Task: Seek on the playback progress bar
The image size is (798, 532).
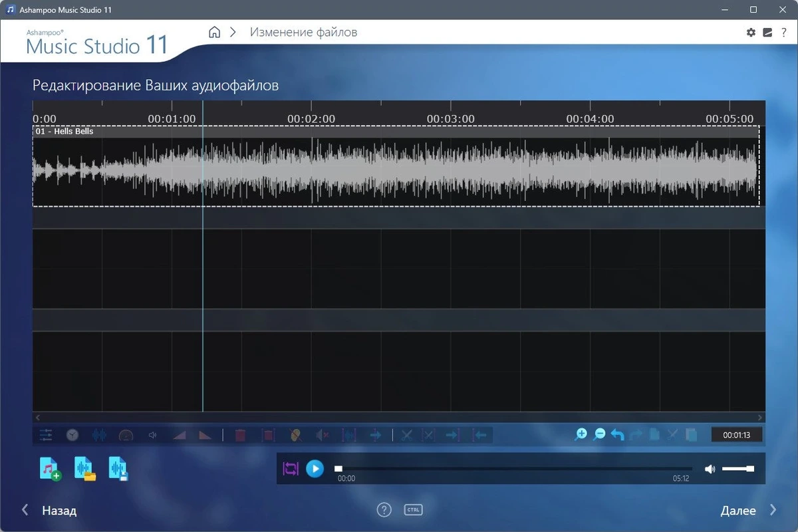Action: point(512,469)
